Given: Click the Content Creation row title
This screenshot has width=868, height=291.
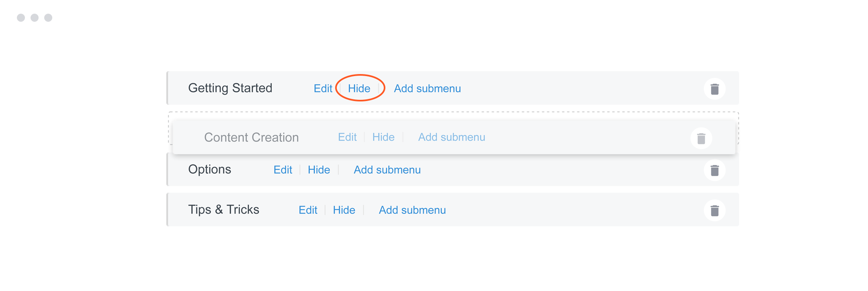Looking at the screenshot, I should point(251,137).
